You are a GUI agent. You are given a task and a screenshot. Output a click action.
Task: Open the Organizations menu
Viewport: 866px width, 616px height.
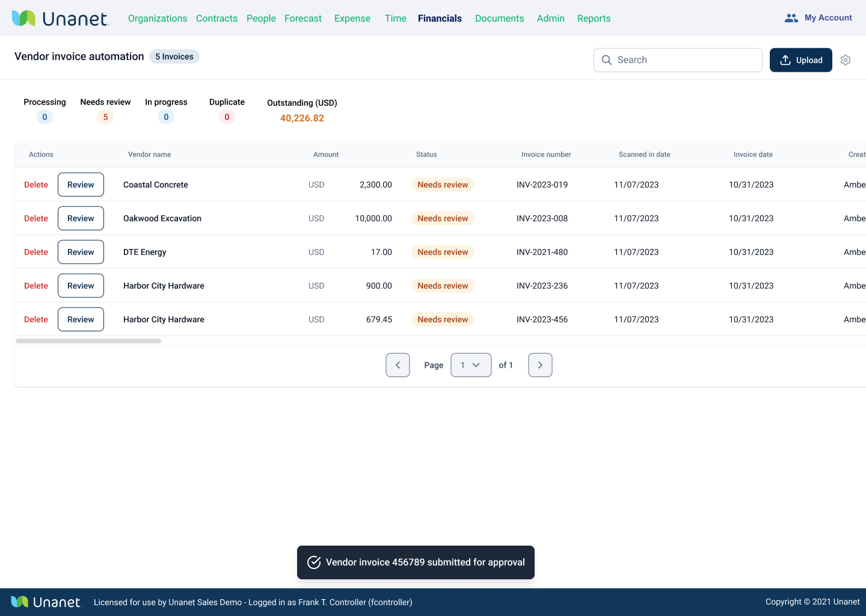point(158,19)
